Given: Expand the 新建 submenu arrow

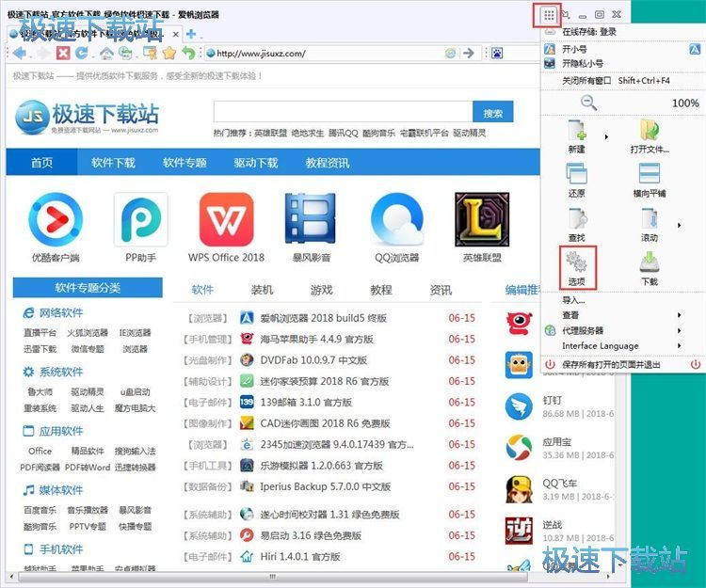Looking at the screenshot, I should click(607, 136).
